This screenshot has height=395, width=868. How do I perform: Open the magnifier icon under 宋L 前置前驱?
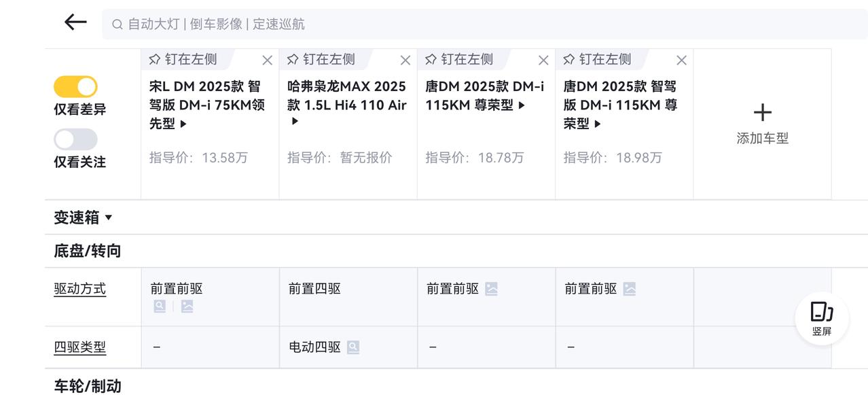point(160,307)
